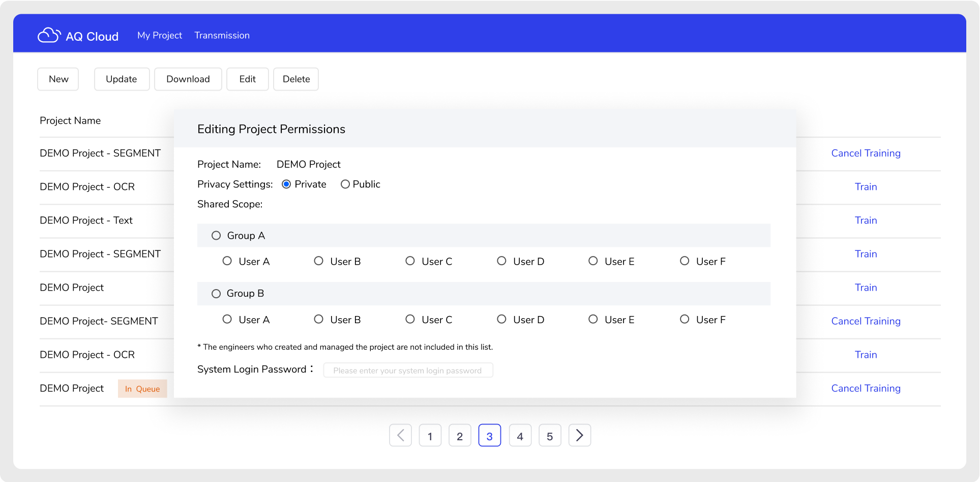Viewport: 980px width, 482px height.
Task: Click the Download button
Action: [188, 79]
